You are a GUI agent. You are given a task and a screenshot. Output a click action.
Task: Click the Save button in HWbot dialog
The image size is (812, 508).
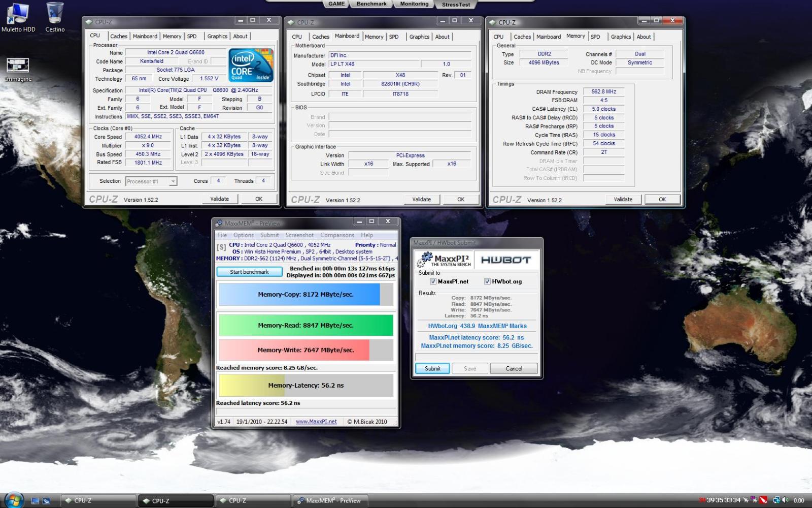[x=470, y=369]
